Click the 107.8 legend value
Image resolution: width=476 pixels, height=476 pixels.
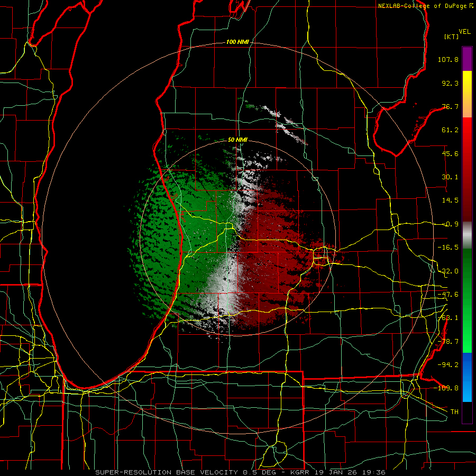pos(448,59)
